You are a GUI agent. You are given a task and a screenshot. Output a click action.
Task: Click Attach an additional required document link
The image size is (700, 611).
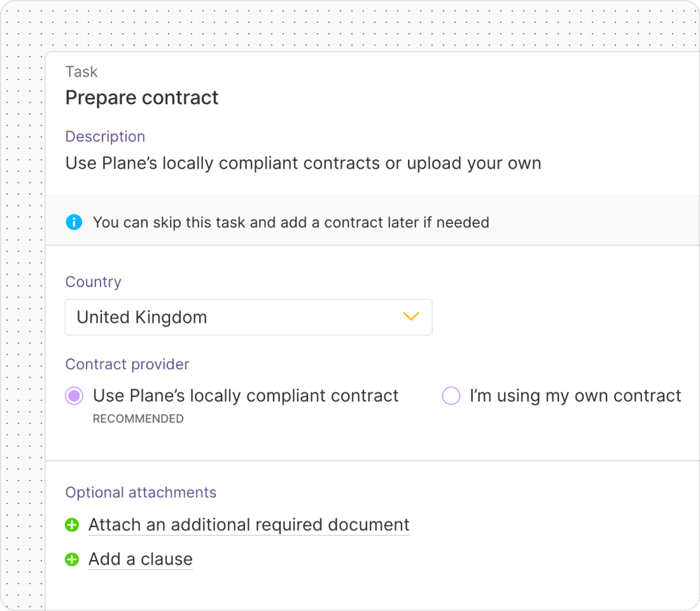249,525
